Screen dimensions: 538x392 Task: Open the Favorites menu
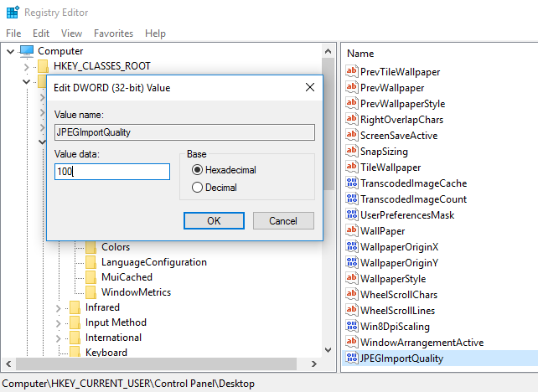[x=114, y=34]
